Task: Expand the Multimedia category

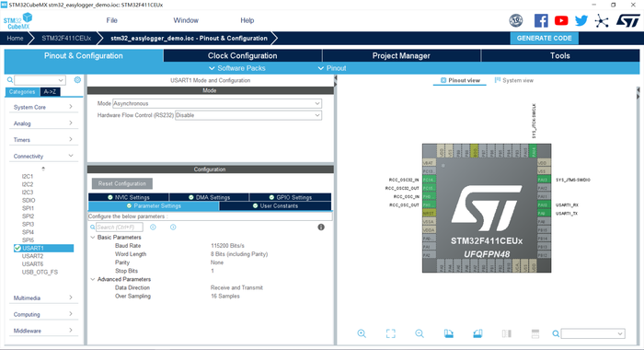Action: pyautogui.click(x=43, y=297)
